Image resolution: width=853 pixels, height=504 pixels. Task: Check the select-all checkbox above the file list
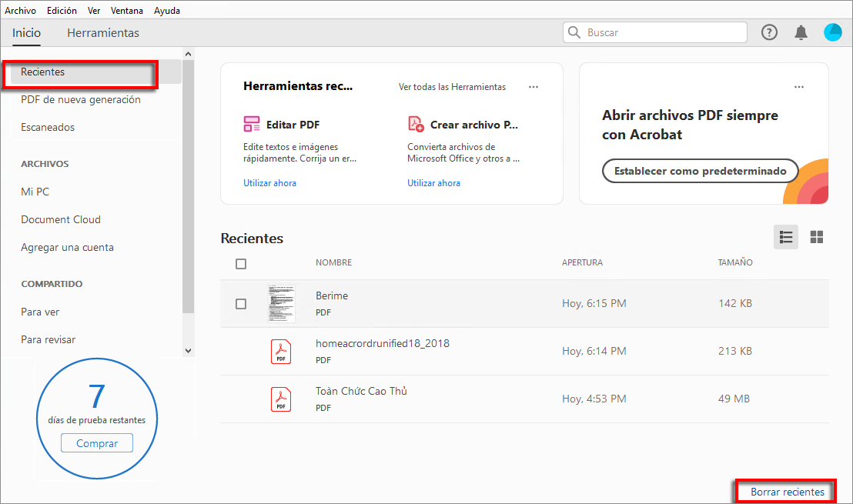[241, 263]
